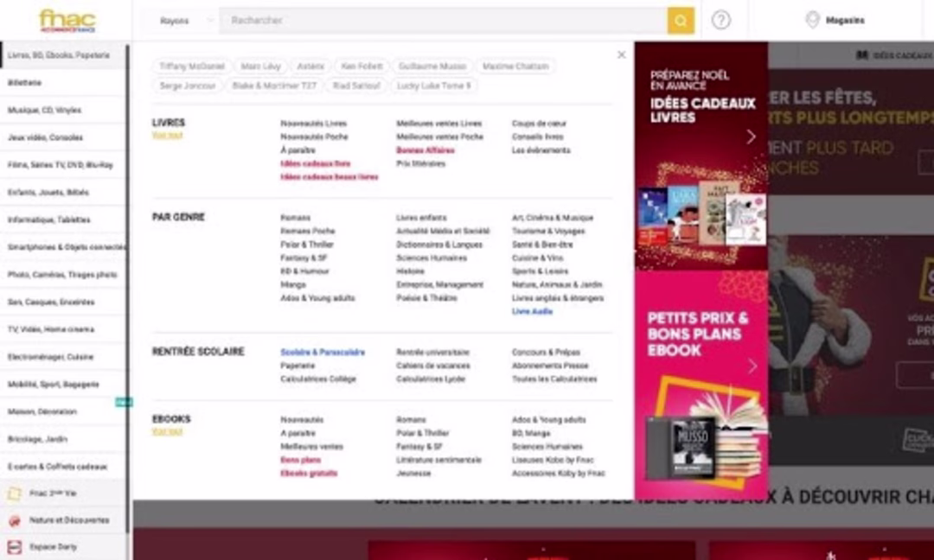Open Smartphones & Objets connectés category
934x560 pixels.
coord(62,247)
